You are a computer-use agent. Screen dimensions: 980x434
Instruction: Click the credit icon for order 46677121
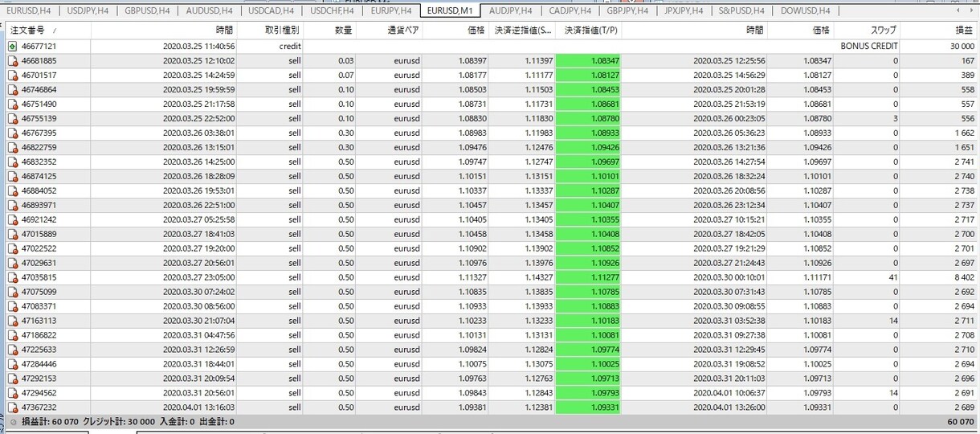point(12,47)
